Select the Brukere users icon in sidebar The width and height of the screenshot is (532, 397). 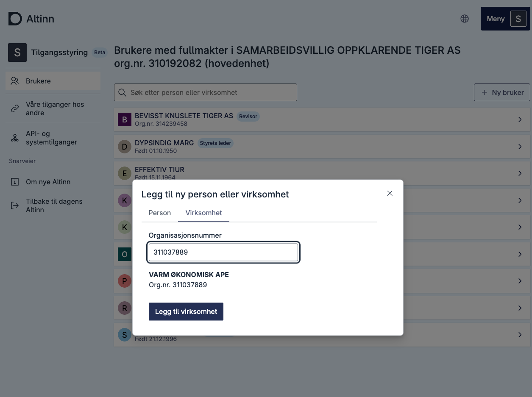15,81
